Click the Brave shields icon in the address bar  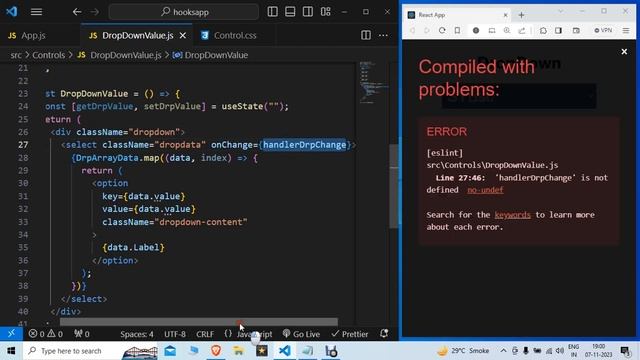[476, 31]
